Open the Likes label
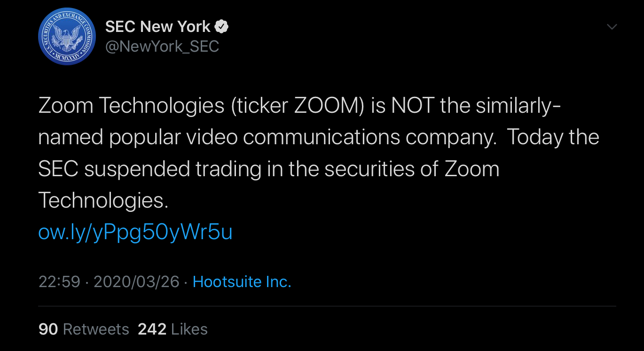 [189, 329]
